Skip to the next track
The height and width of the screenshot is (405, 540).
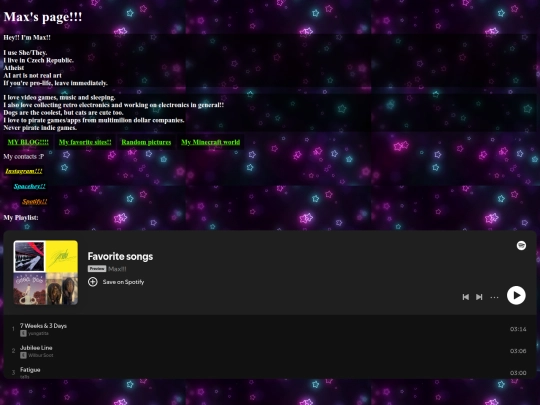(x=479, y=297)
